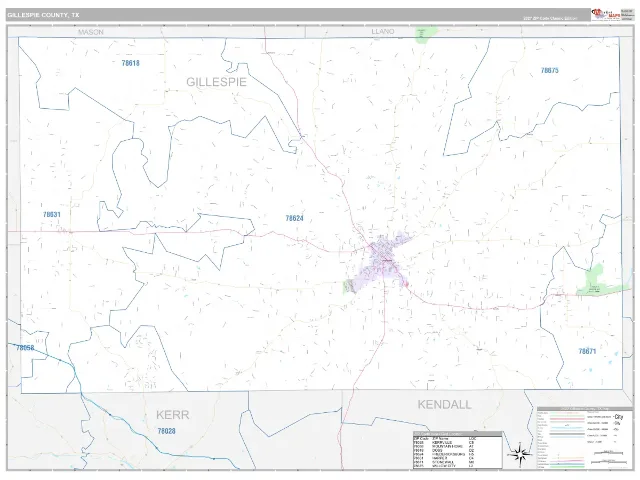Select the ZIP code label 78624
Image resolution: width=640 pixels, height=480 pixels.
pos(294,218)
